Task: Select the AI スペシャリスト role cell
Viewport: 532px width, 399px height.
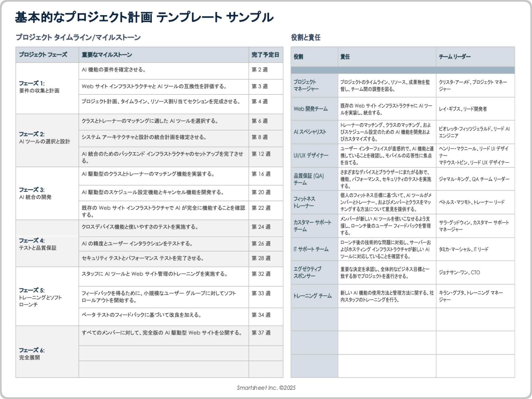Action: point(314,132)
